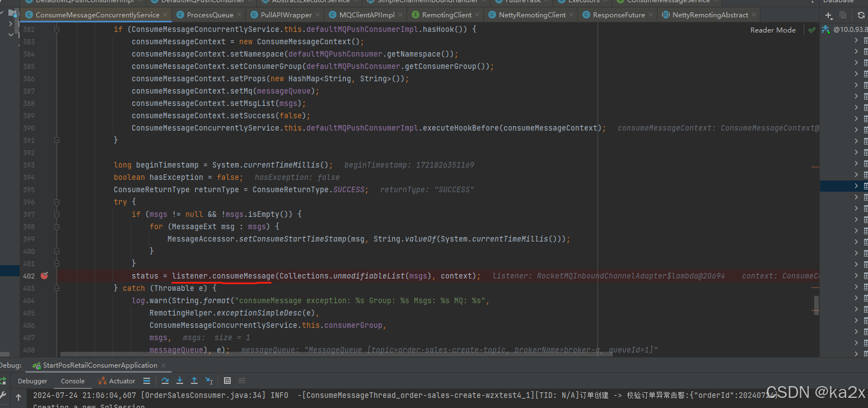Viewport: 868px width, 408px height.
Task: Click Trace Current Stream Chain icon
Action: (242, 381)
